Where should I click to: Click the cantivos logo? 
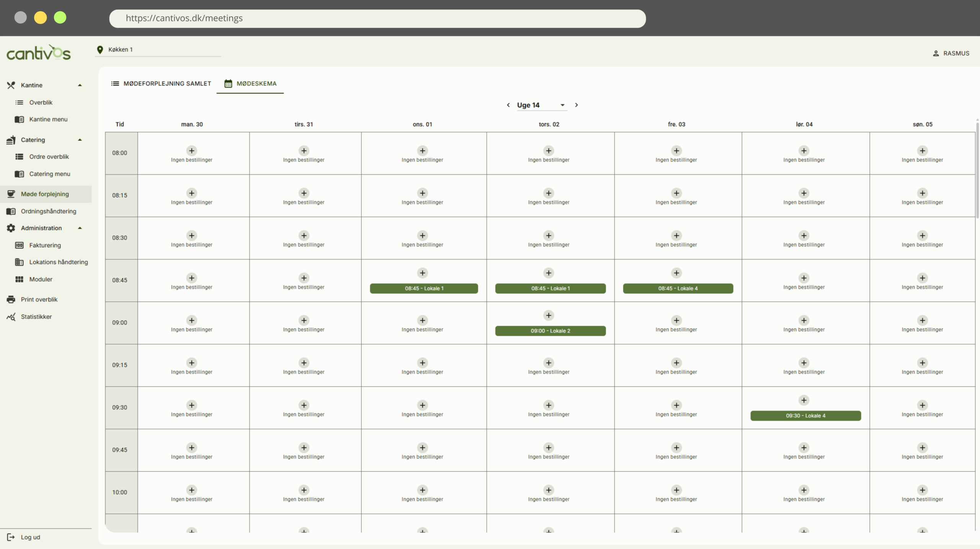tap(39, 53)
